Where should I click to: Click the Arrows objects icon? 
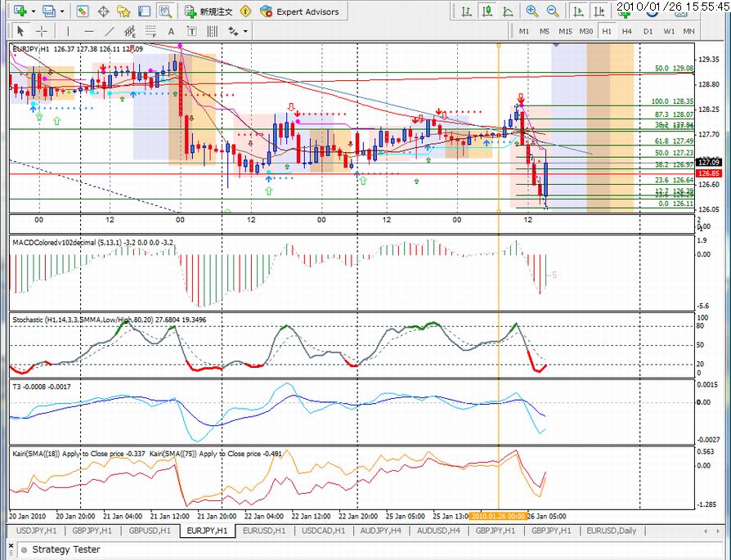coord(233,31)
